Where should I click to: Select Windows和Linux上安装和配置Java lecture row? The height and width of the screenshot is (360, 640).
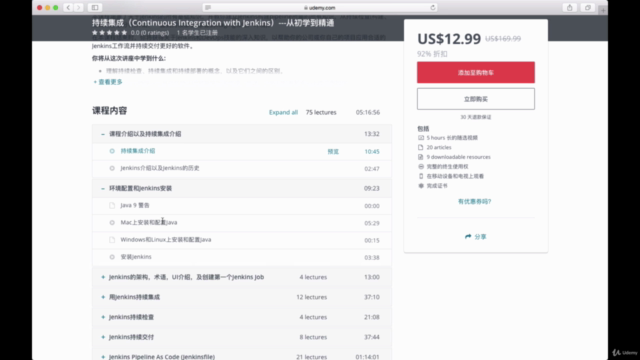[242, 240]
